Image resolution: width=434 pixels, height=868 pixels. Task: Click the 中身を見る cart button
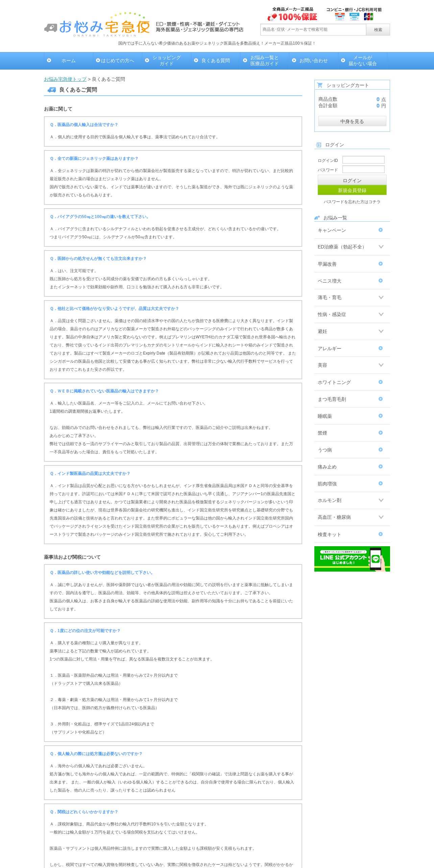pos(352,121)
